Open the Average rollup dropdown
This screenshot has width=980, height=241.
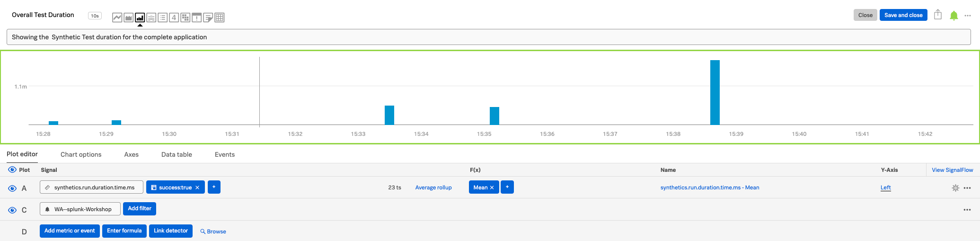tap(433, 187)
